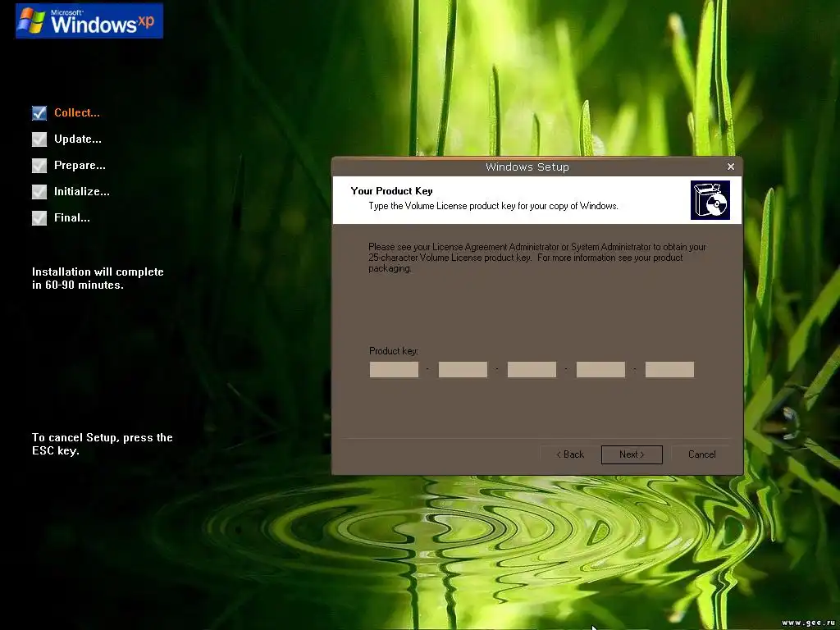Click the Initialize step checkbox

[x=39, y=192]
